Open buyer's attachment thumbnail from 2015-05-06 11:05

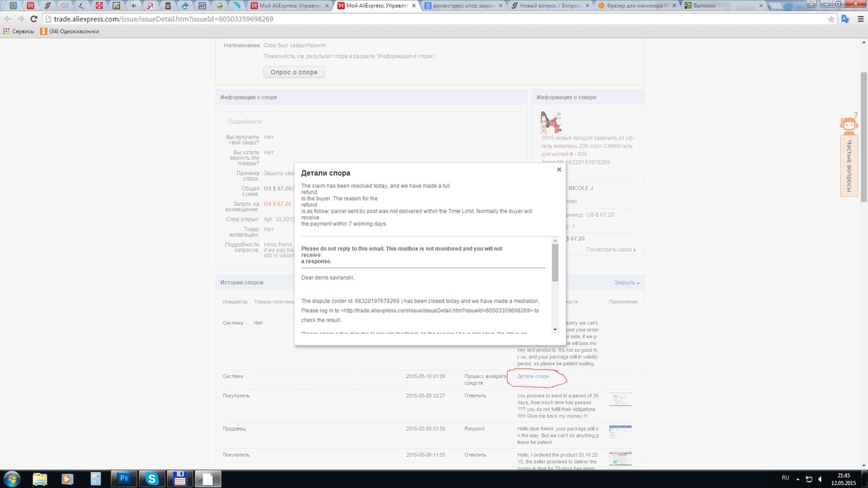[620, 459]
